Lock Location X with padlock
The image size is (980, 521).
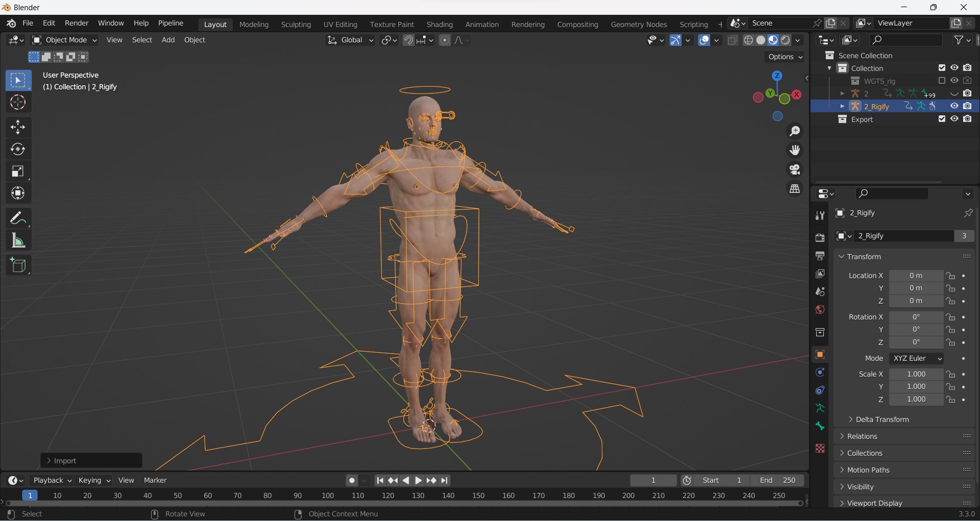click(950, 276)
